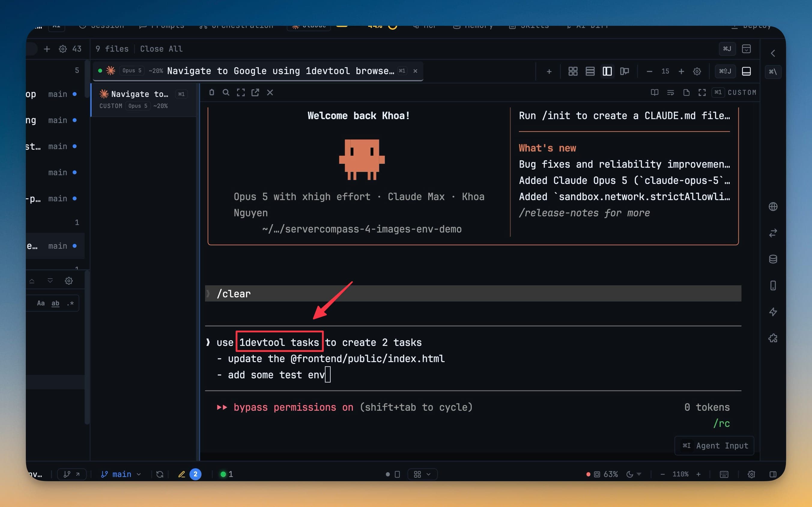The image size is (812, 507).
Task: Open the mobile device preview icon
Action: coord(773,285)
